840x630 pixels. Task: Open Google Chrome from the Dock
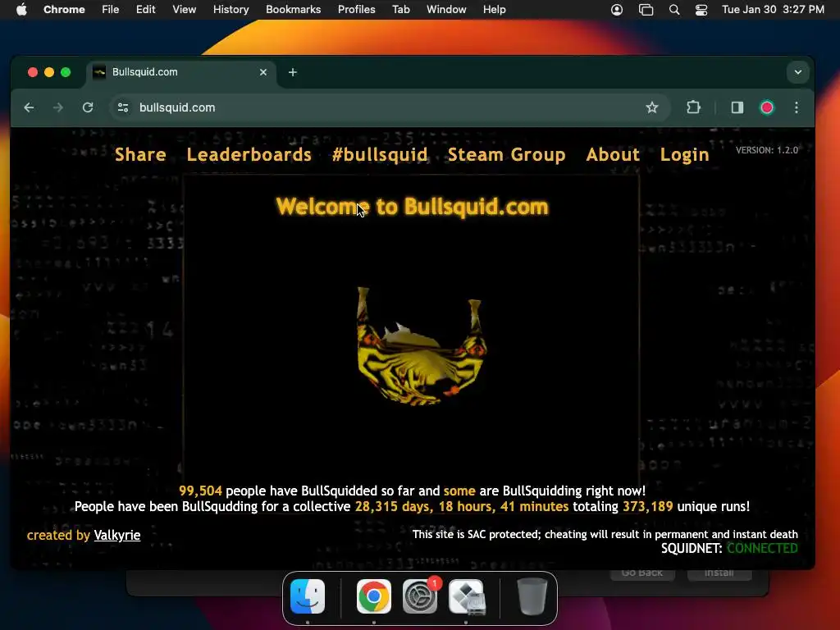[x=374, y=596]
